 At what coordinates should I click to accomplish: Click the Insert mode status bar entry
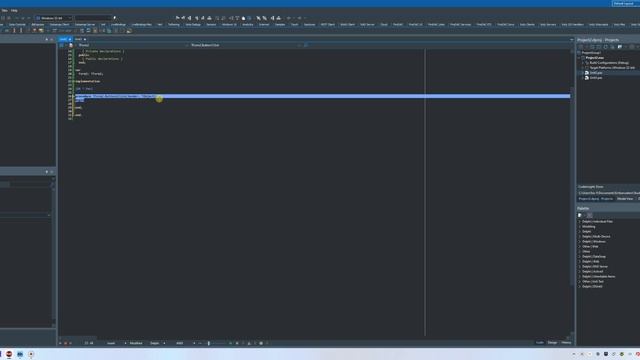coord(111,343)
